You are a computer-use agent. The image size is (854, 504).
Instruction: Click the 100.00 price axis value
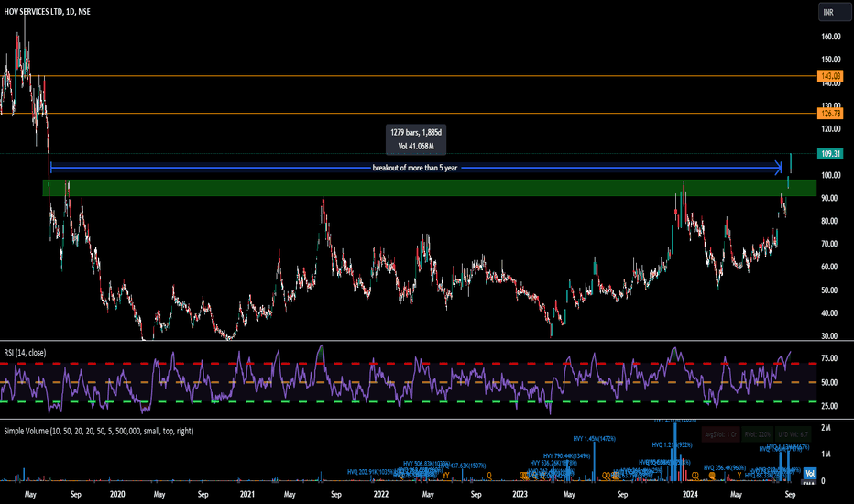tap(830, 175)
